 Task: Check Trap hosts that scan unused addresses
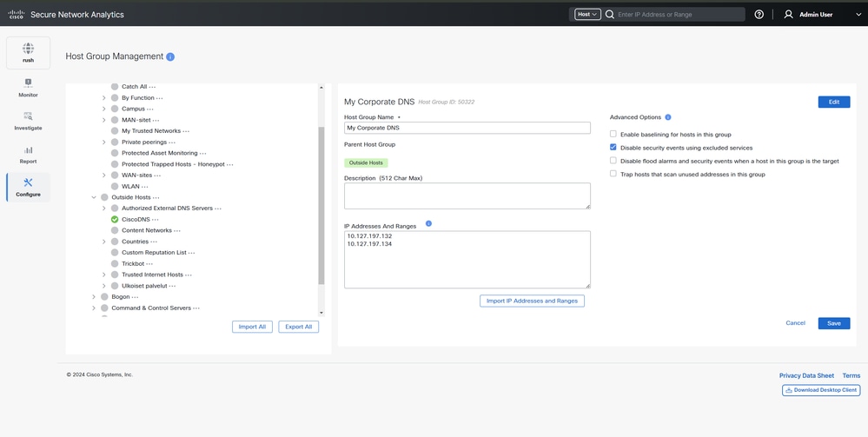[613, 174]
